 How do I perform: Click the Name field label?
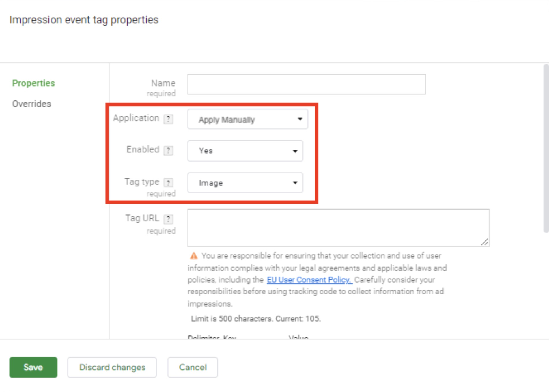(163, 83)
